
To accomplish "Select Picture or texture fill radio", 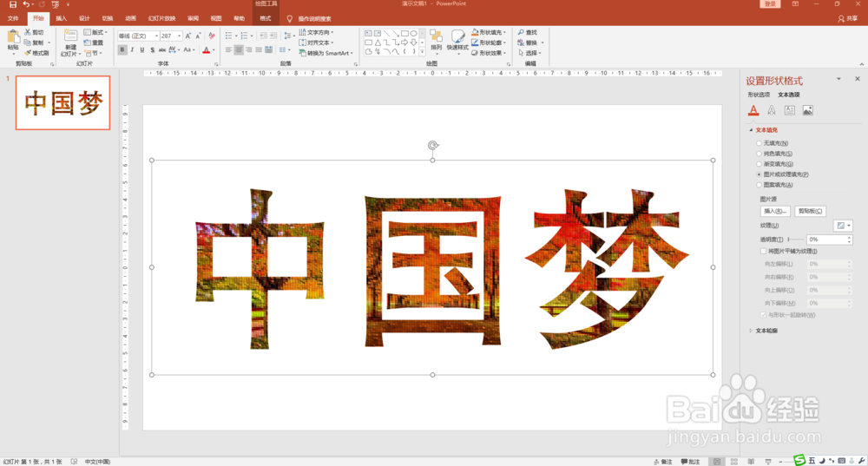I will (759, 174).
